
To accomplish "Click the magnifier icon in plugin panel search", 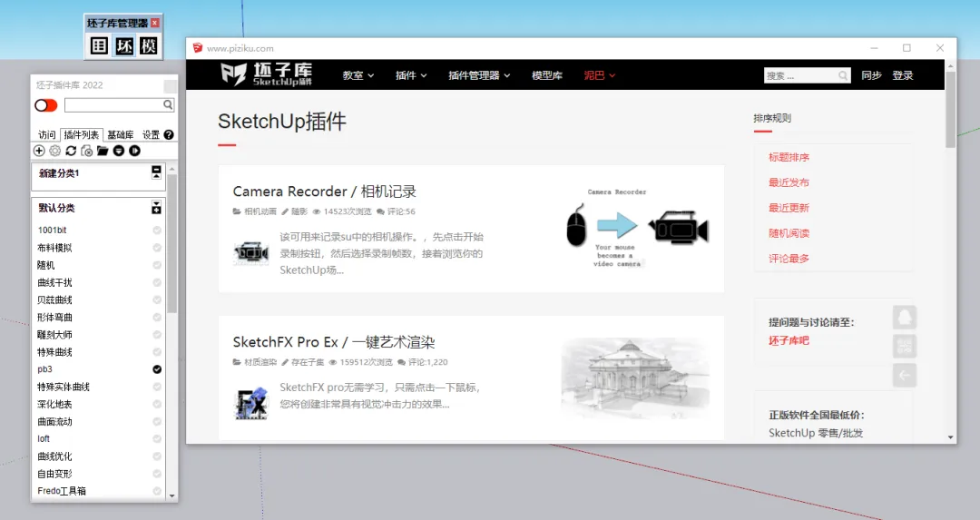I will (168, 105).
